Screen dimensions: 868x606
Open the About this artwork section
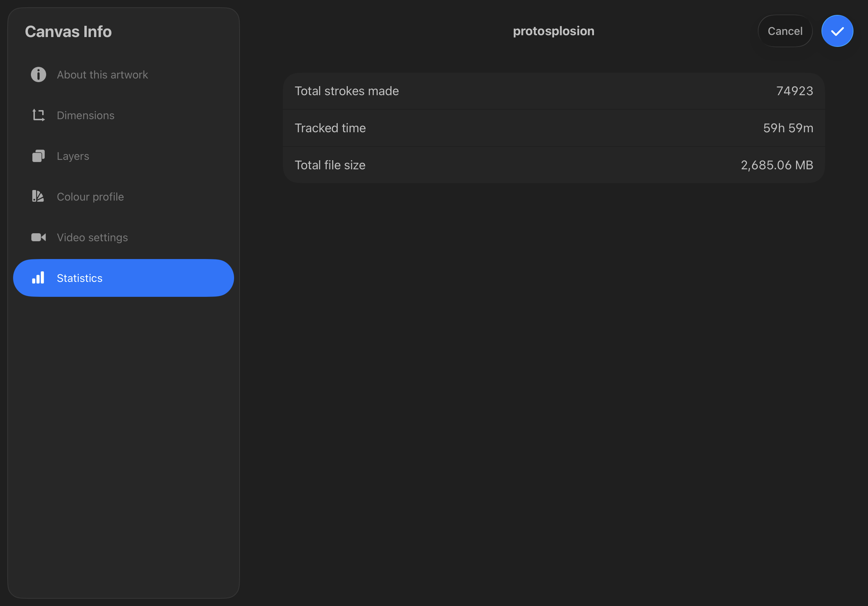[102, 75]
